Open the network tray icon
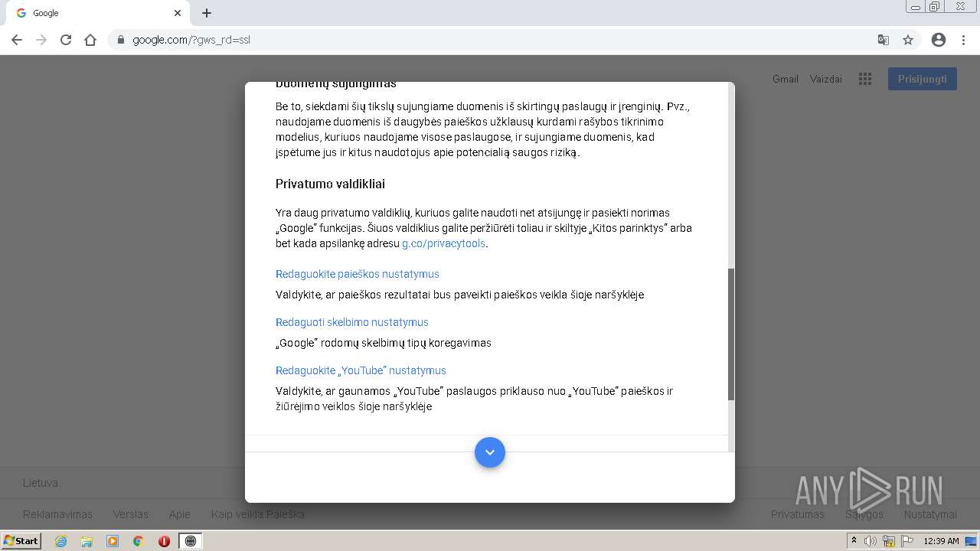Screen dimensions: 980x551 pos(889,541)
